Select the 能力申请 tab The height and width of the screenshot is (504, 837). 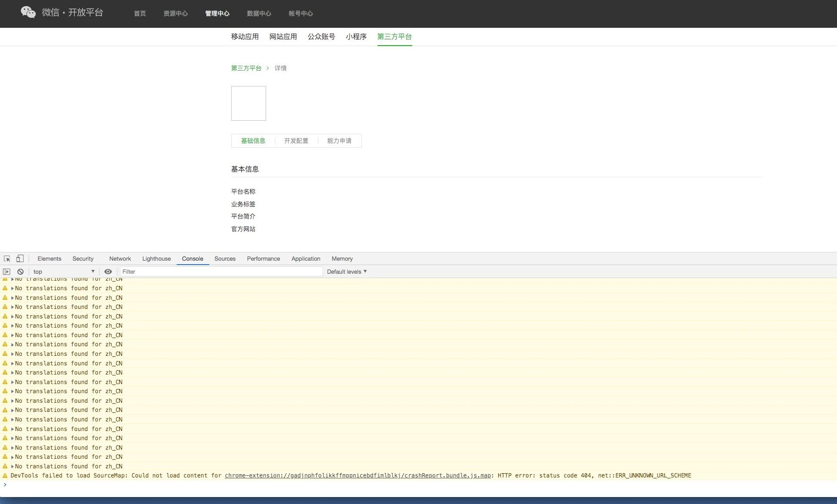339,141
